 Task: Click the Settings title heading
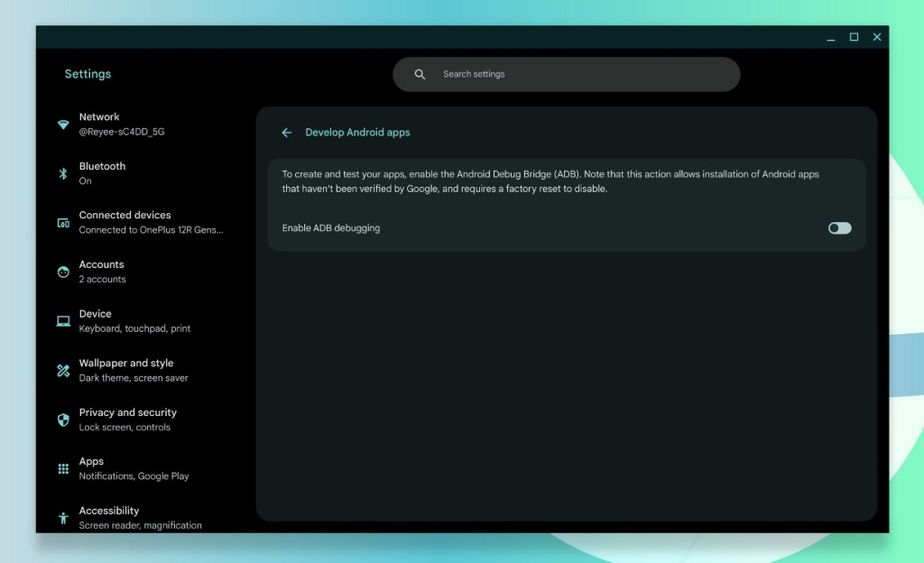pyautogui.click(x=88, y=74)
